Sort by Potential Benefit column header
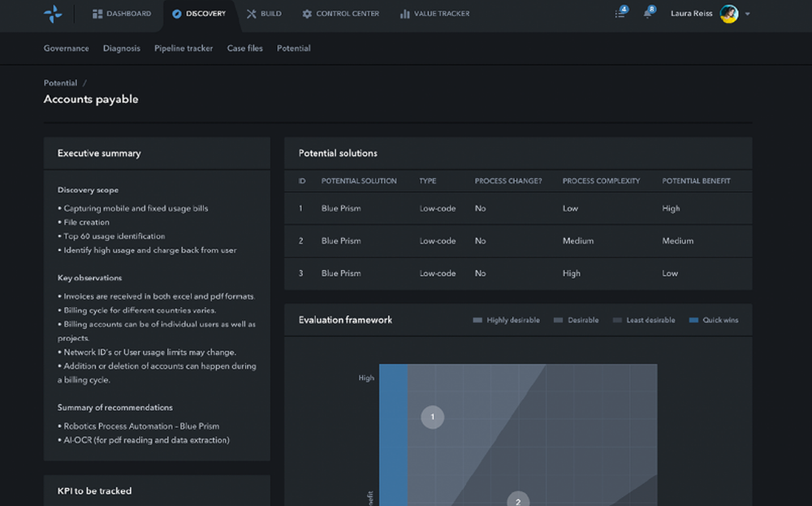Screen dimensions: 812x506 tap(696, 181)
